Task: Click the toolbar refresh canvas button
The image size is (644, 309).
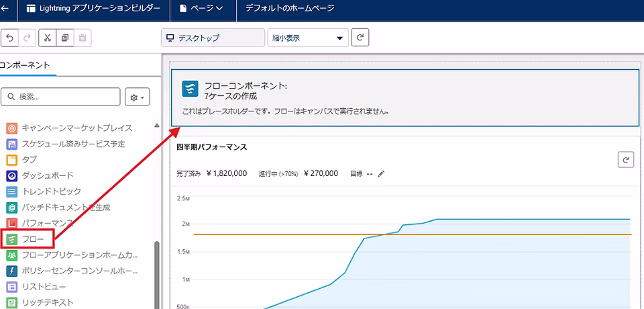Action: click(360, 38)
